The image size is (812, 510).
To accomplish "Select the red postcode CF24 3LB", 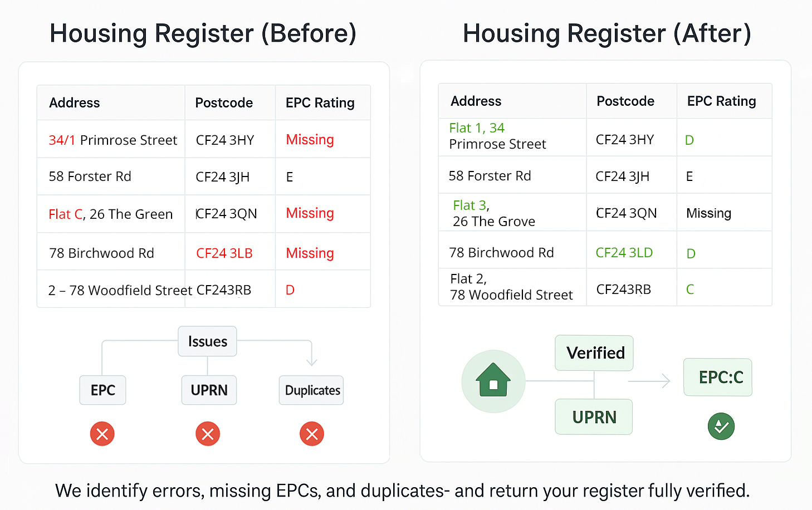I will click(x=224, y=253).
